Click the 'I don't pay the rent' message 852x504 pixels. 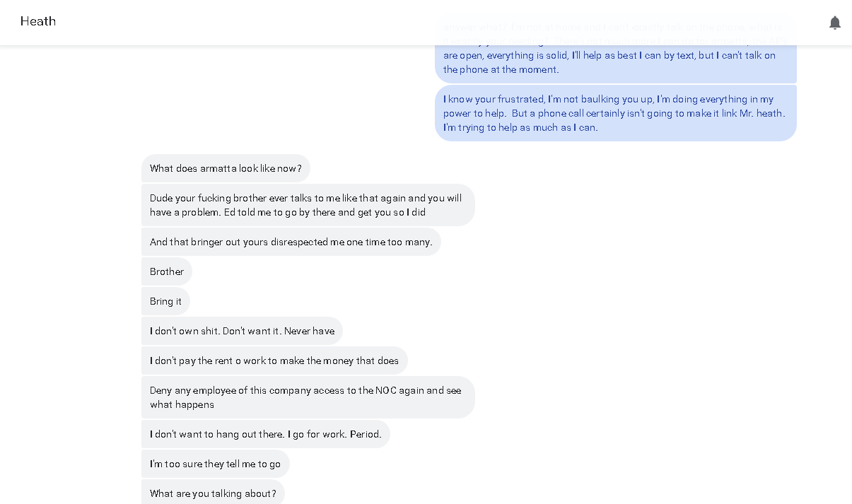point(274,361)
